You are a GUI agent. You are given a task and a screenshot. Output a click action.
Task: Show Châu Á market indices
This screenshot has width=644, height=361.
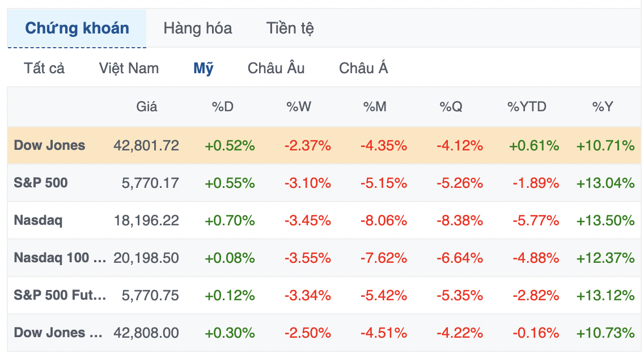[x=363, y=69]
